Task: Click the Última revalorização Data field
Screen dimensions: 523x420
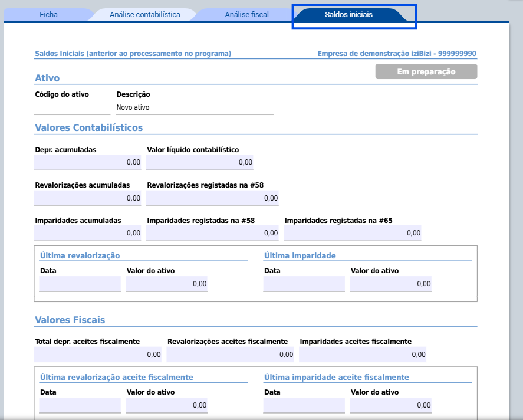Action: point(80,284)
